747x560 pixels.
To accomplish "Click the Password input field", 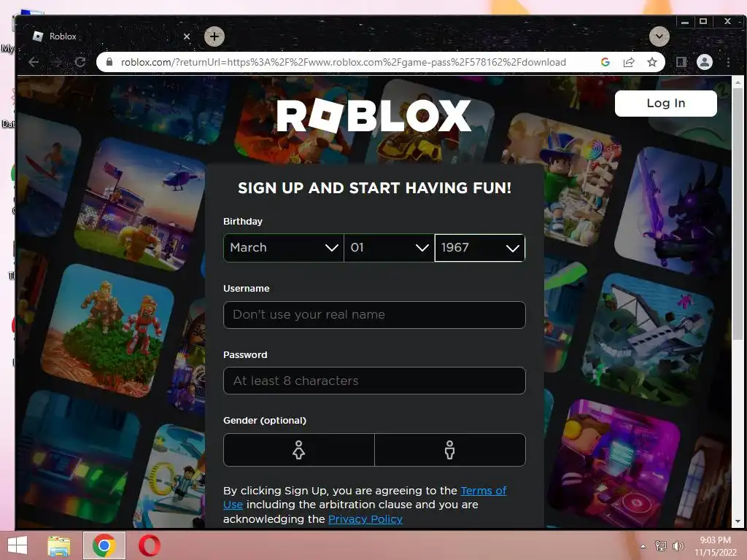I will point(374,381).
